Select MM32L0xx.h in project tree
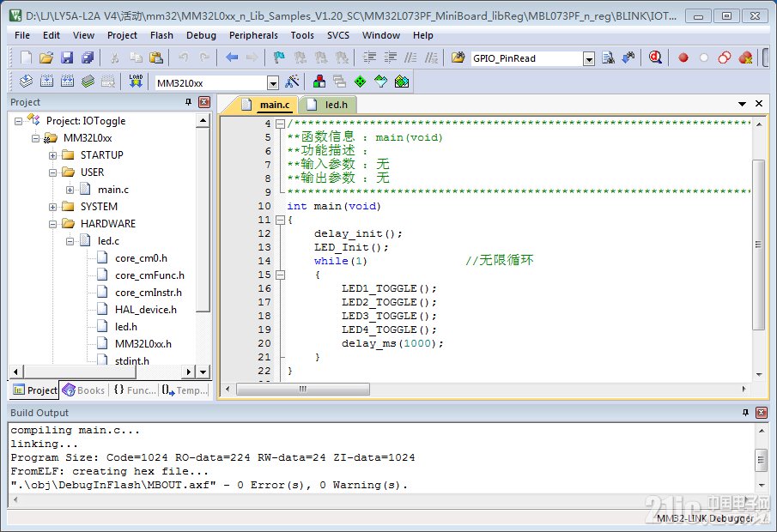This screenshot has width=777, height=532. click(x=143, y=344)
